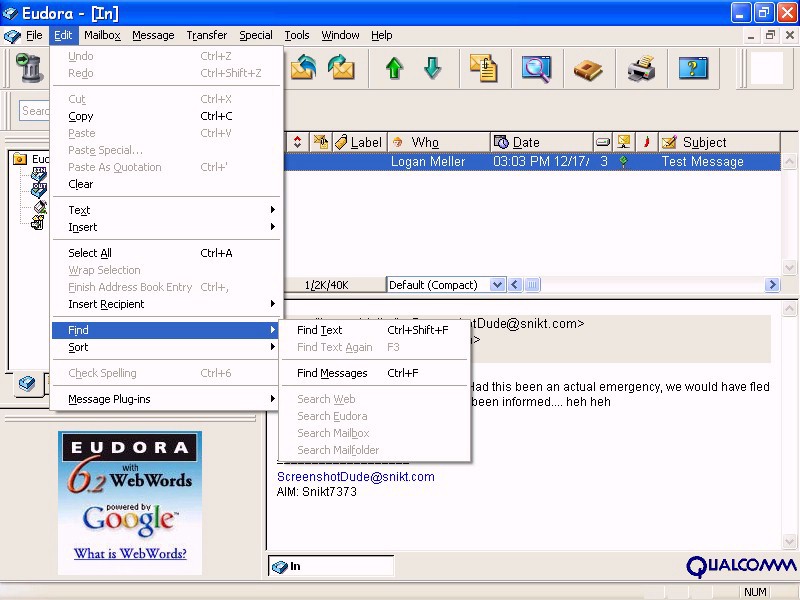Screen dimensions: 800x600
Task: Restore the inner In mailbox window
Action: tap(770, 35)
